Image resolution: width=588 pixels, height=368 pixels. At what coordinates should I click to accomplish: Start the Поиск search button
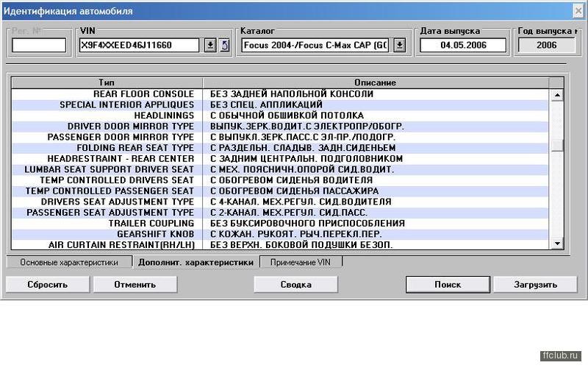tap(448, 284)
